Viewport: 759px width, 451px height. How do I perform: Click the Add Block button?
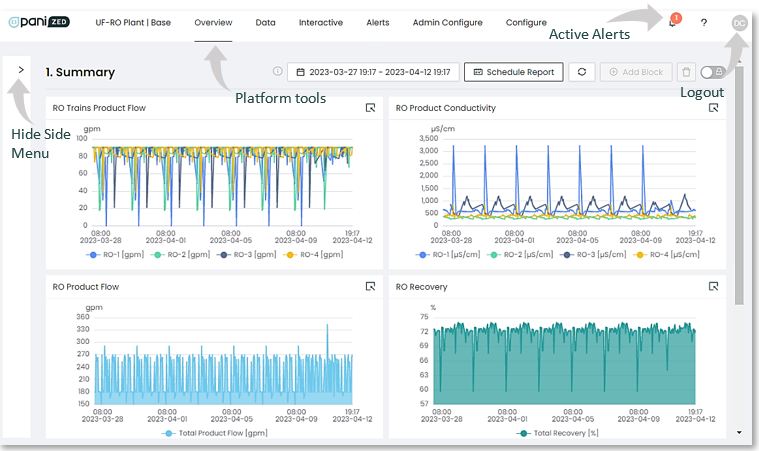point(636,72)
